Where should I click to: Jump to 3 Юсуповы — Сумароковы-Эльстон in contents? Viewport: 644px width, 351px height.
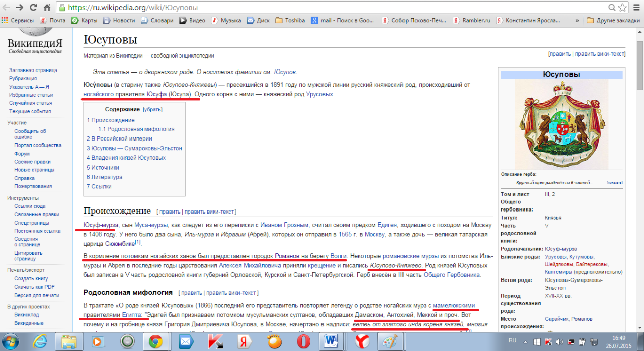pyautogui.click(x=134, y=148)
